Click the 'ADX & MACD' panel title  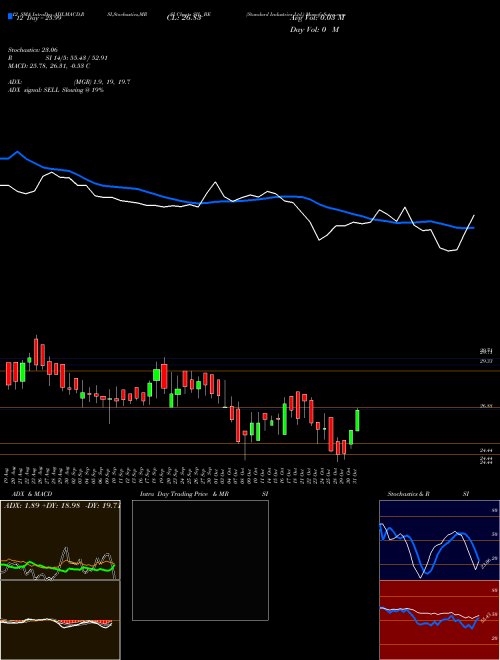(32, 494)
